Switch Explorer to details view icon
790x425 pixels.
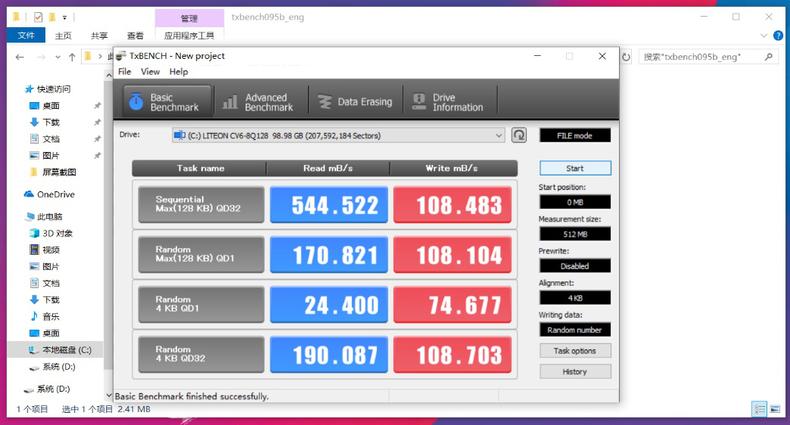[x=759, y=409]
